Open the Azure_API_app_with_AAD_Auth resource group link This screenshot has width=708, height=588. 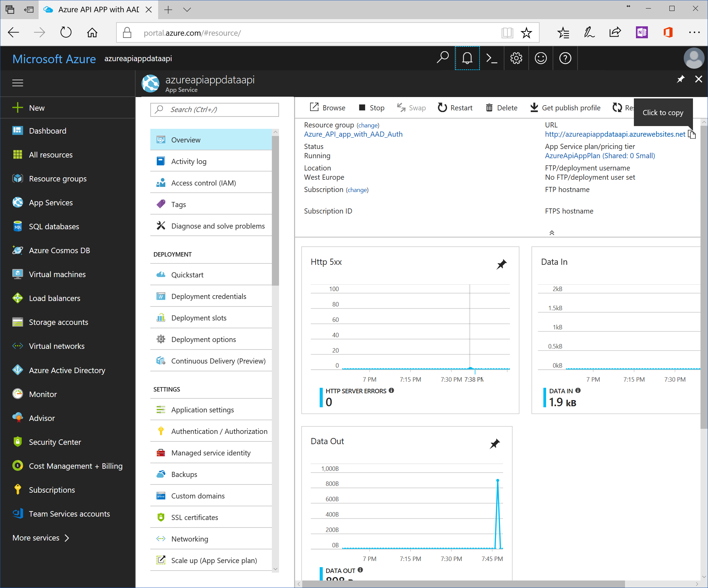pos(353,134)
